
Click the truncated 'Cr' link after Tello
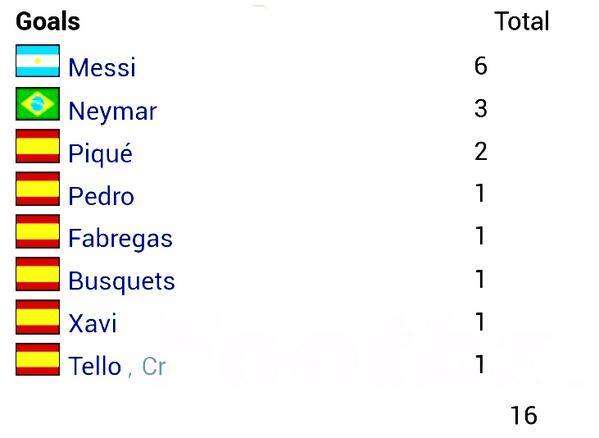(x=154, y=367)
